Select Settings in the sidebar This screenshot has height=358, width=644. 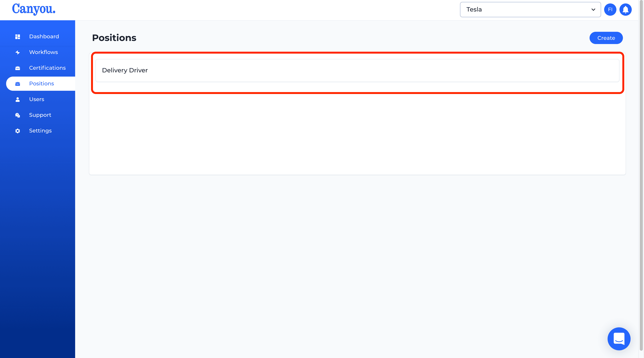click(x=40, y=131)
